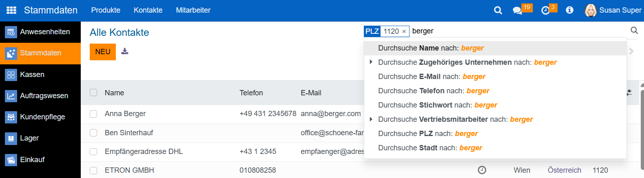The width and height of the screenshot is (644, 178).
Task: Click the info circle icon
Action: click(x=570, y=10)
